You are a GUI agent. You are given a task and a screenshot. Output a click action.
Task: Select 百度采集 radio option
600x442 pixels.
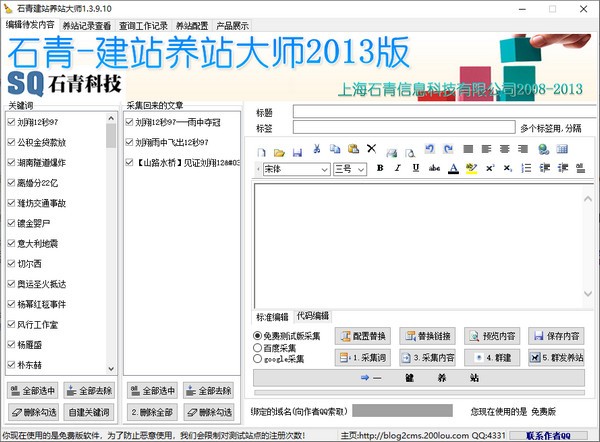(x=258, y=348)
